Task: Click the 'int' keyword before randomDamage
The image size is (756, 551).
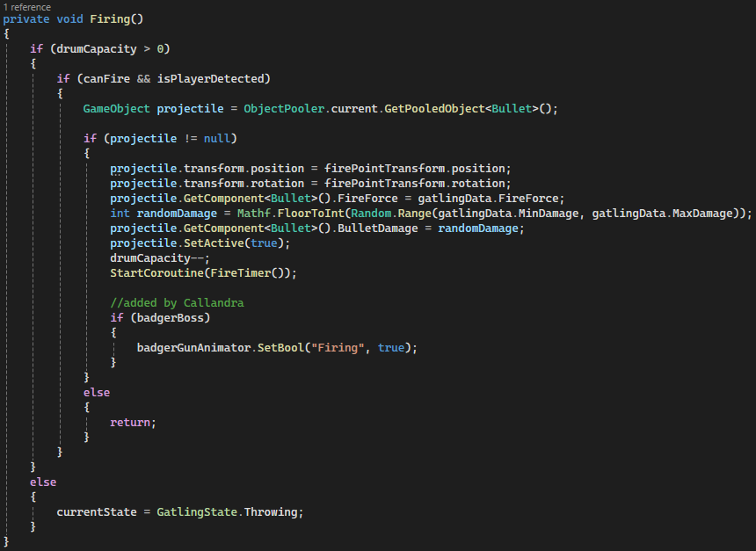Action: point(120,214)
